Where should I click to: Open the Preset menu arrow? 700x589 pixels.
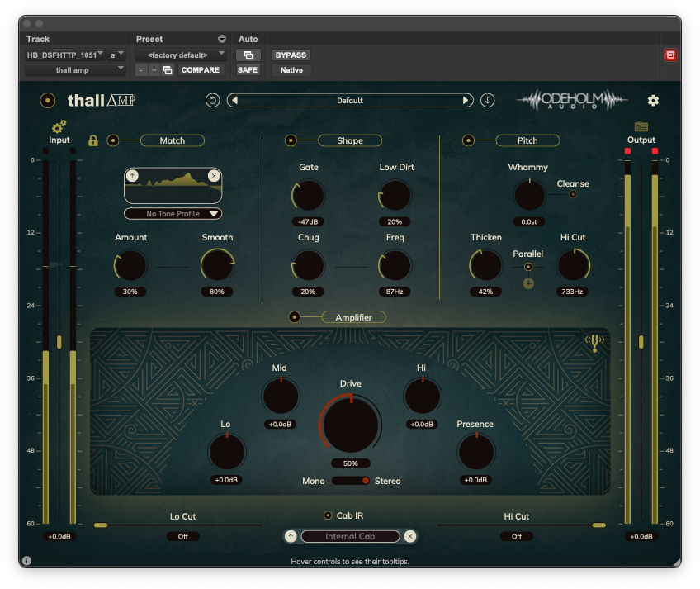[221, 39]
